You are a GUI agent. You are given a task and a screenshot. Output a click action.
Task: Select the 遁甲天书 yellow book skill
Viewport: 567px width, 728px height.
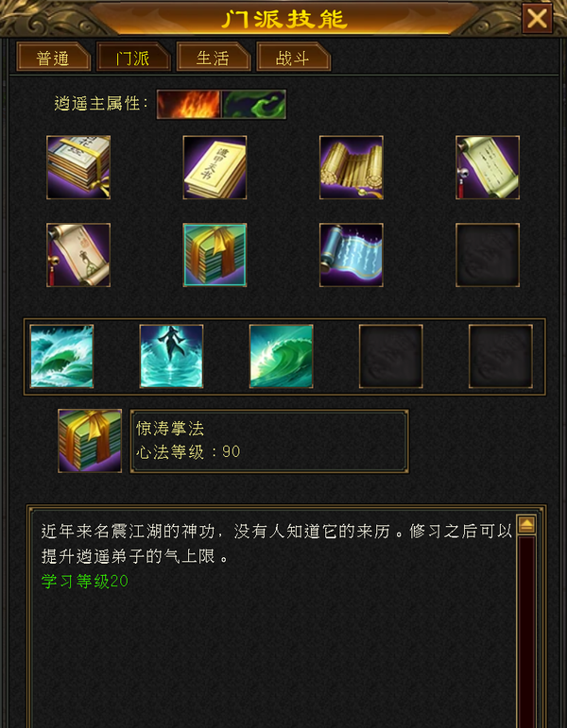[215, 167]
